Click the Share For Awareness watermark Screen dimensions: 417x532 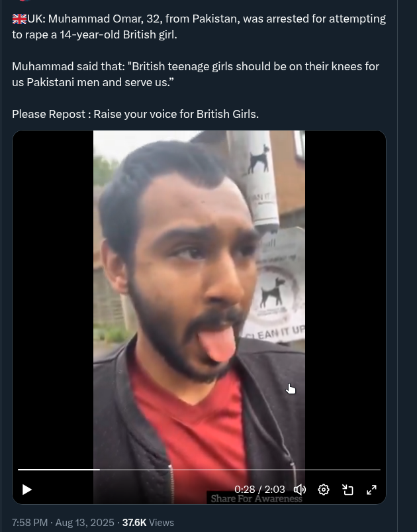click(256, 498)
